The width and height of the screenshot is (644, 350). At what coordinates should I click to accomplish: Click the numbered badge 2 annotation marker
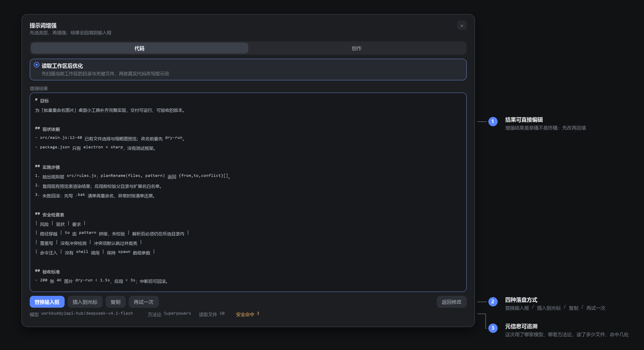tap(493, 301)
